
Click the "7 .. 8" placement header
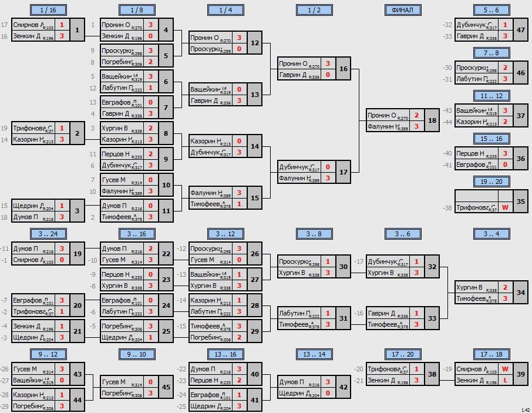[491, 53]
